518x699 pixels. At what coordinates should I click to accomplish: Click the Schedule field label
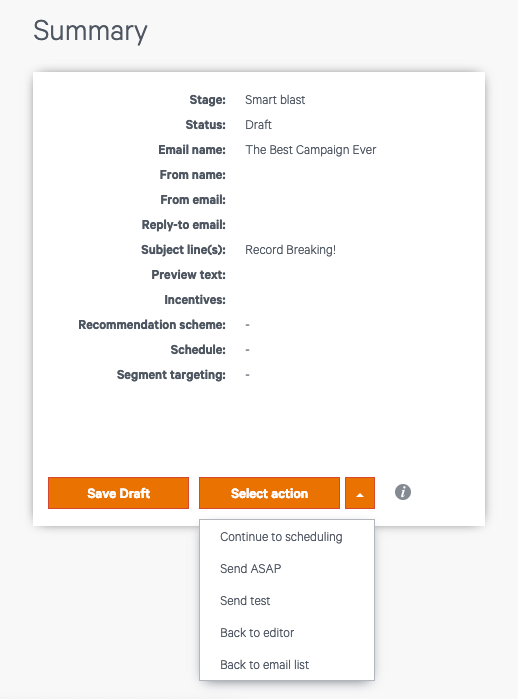198,350
